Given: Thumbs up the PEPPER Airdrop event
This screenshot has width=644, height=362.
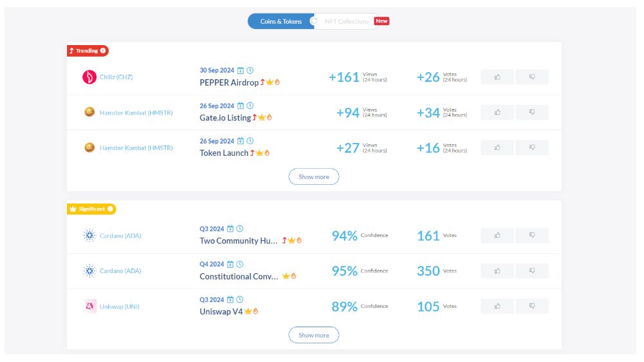Looking at the screenshot, I should 497,77.
